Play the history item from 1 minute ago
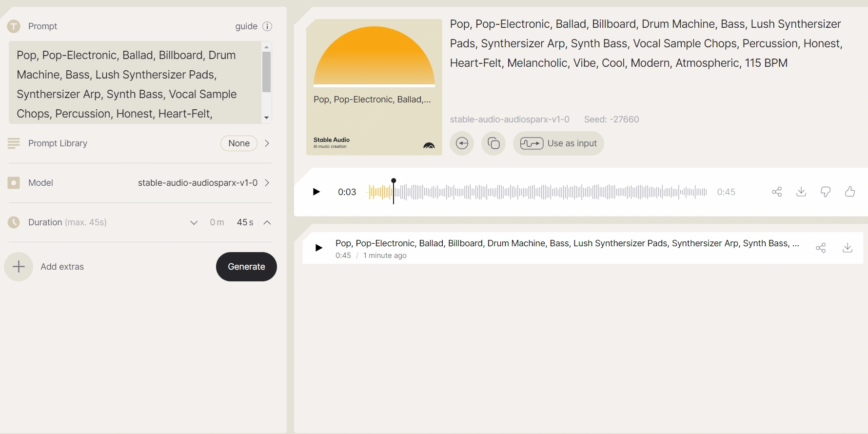The width and height of the screenshot is (868, 434). click(318, 248)
